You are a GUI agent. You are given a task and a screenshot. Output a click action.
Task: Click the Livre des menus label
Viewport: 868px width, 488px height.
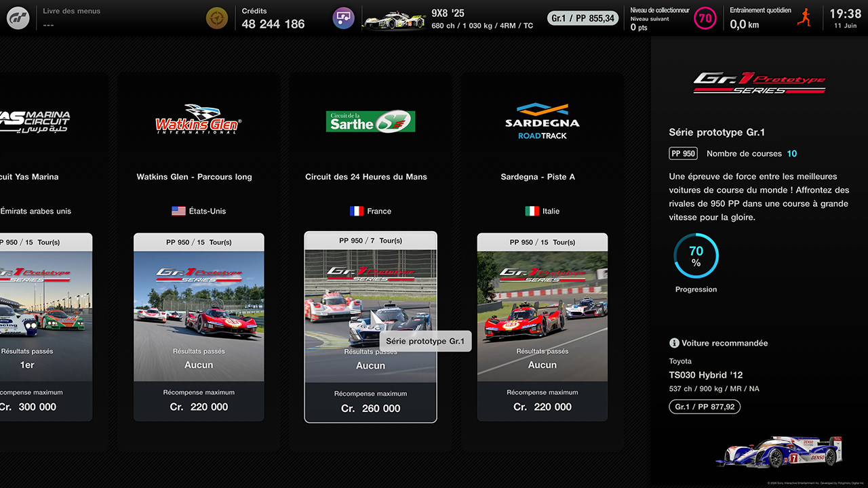(x=72, y=11)
